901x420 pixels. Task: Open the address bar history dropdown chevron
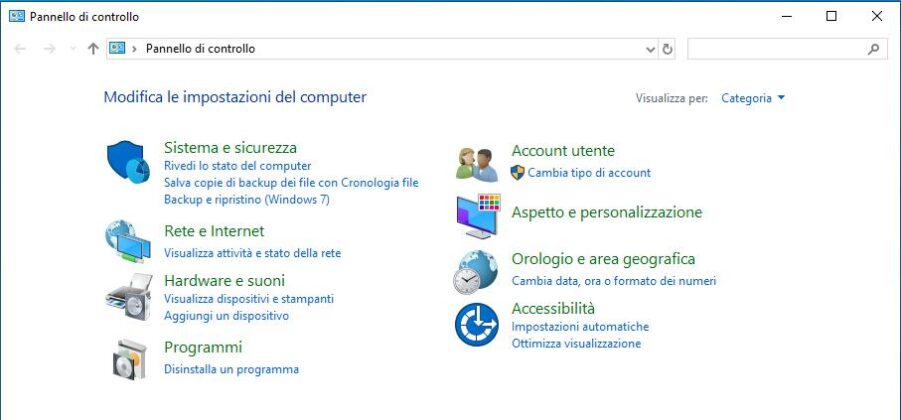point(650,49)
